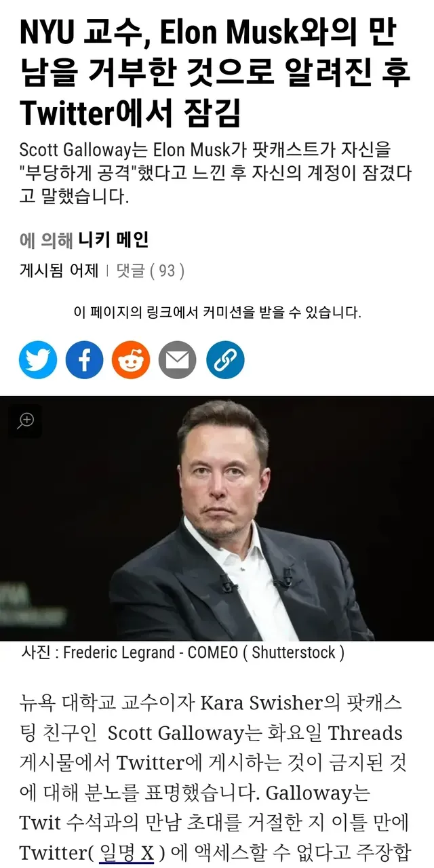This screenshot has width=434, height=868.
Task: Click the Scott Galloway subheadline summary
Action: click(x=215, y=173)
